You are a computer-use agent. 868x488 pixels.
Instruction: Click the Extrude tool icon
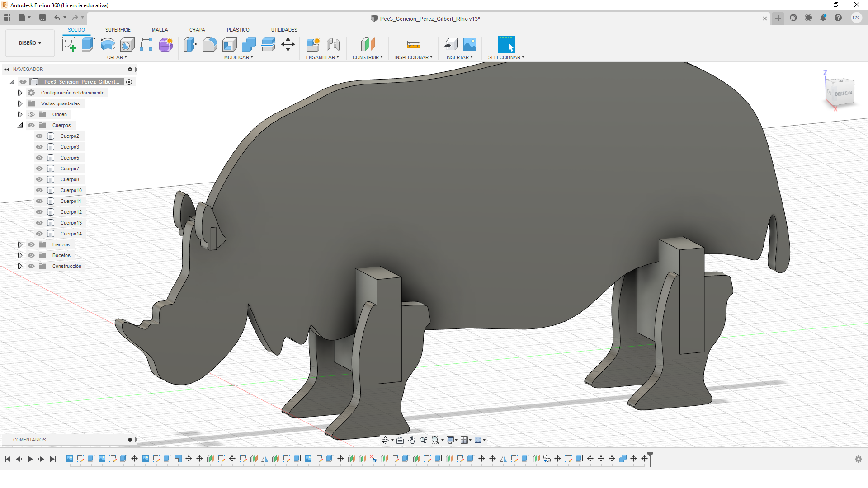click(x=88, y=44)
